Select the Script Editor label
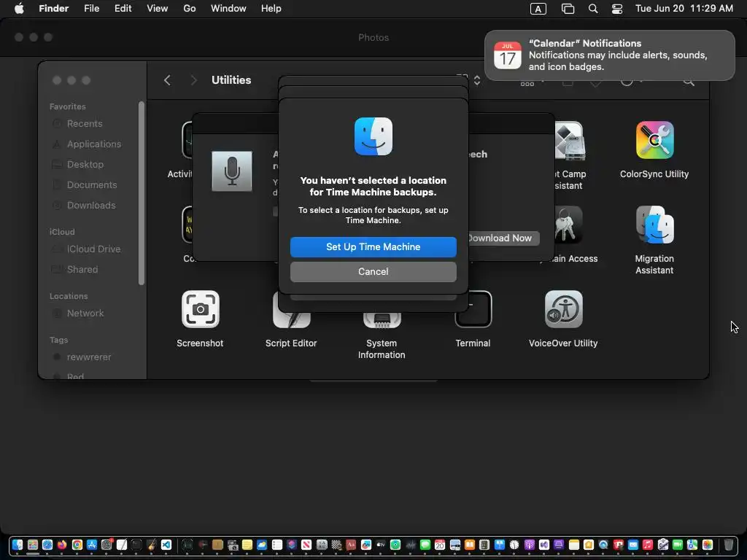Image resolution: width=747 pixels, height=560 pixels. pos(290,343)
